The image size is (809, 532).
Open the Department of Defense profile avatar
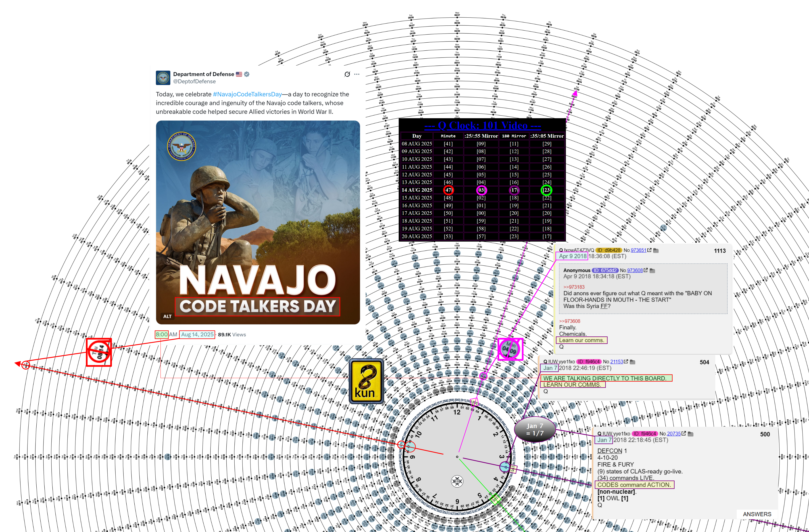pos(163,78)
